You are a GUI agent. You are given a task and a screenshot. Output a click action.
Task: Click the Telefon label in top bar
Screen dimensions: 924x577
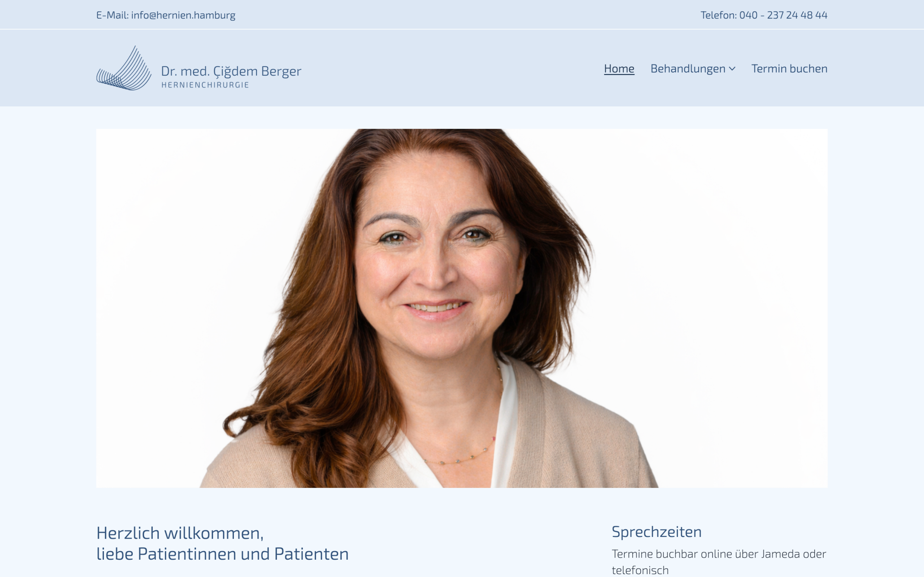719,15
